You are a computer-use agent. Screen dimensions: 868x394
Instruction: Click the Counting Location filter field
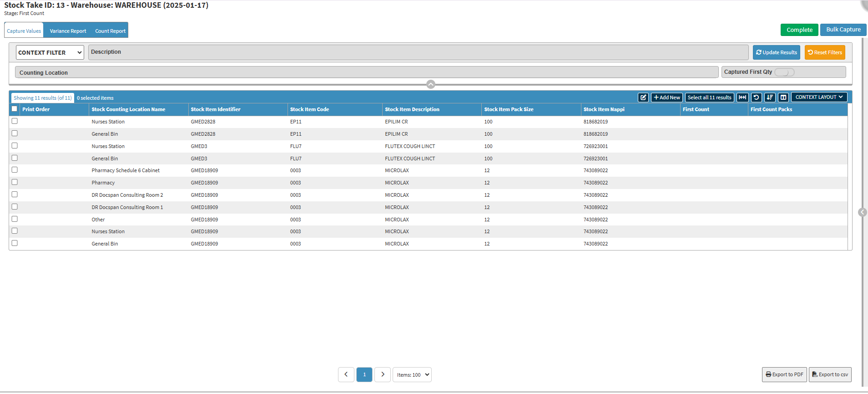click(367, 72)
